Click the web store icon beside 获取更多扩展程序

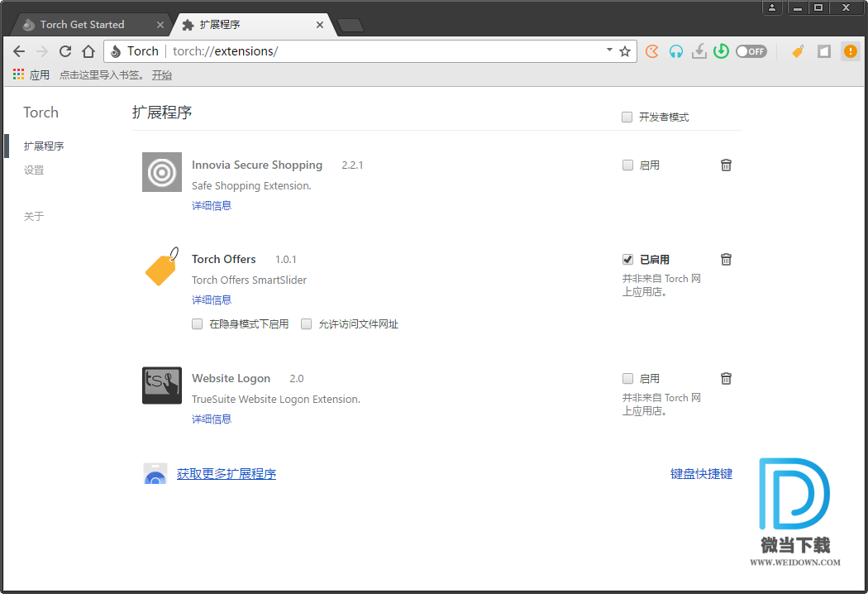[155, 474]
